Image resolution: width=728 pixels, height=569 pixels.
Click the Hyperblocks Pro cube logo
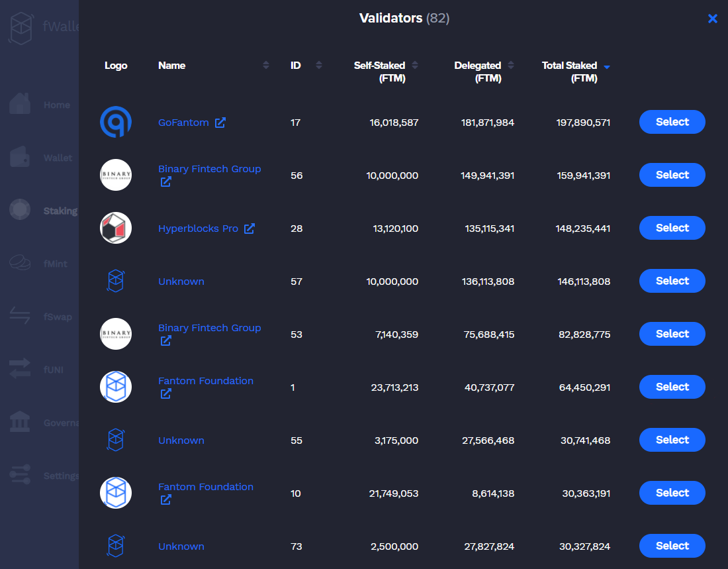pyautogui.click(x=116, y=229)
